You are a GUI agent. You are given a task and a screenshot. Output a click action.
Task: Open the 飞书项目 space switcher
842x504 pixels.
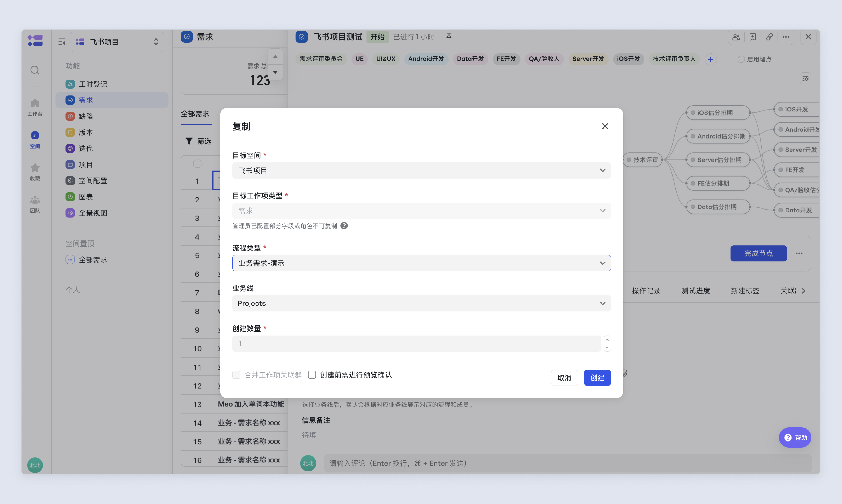117,42
